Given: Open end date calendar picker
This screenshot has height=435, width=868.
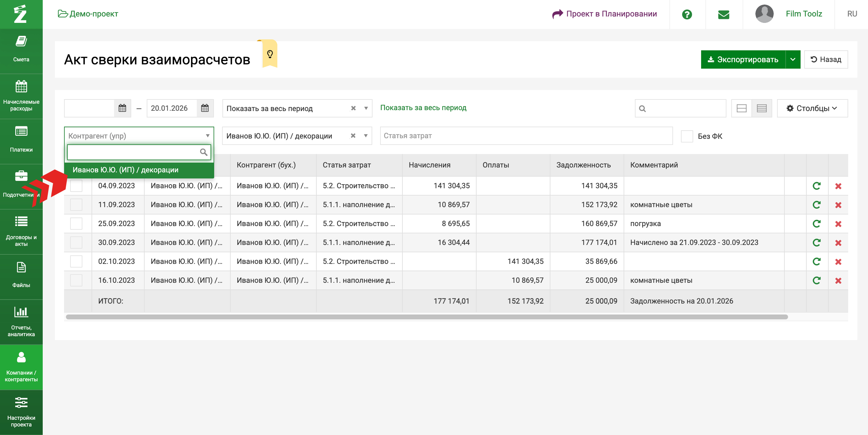Looking at the screenshot, I should click(204, 108).
